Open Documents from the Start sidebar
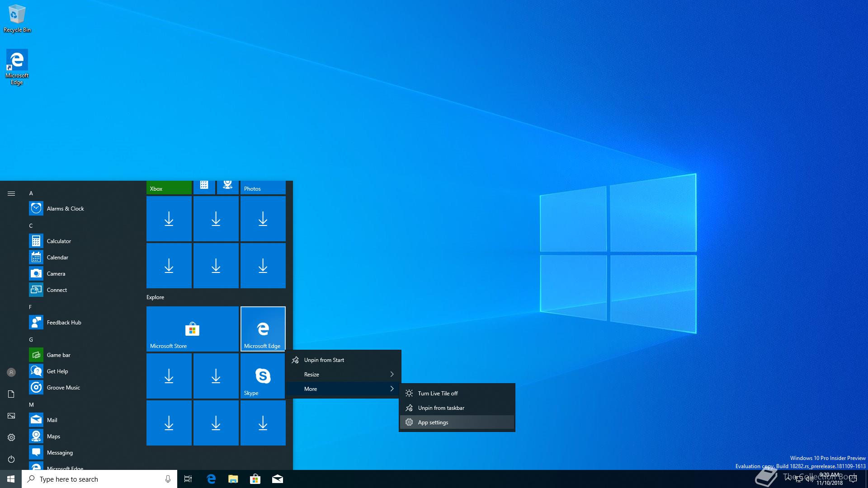Screen dimensions: 868x488 pyautogui.click(x=11, y=394)
